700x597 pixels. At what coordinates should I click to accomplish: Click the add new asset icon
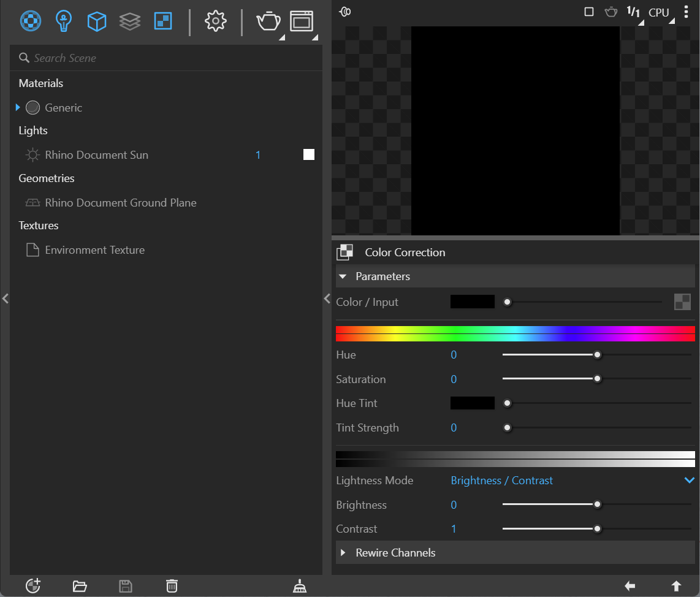[x=33, y=585]
